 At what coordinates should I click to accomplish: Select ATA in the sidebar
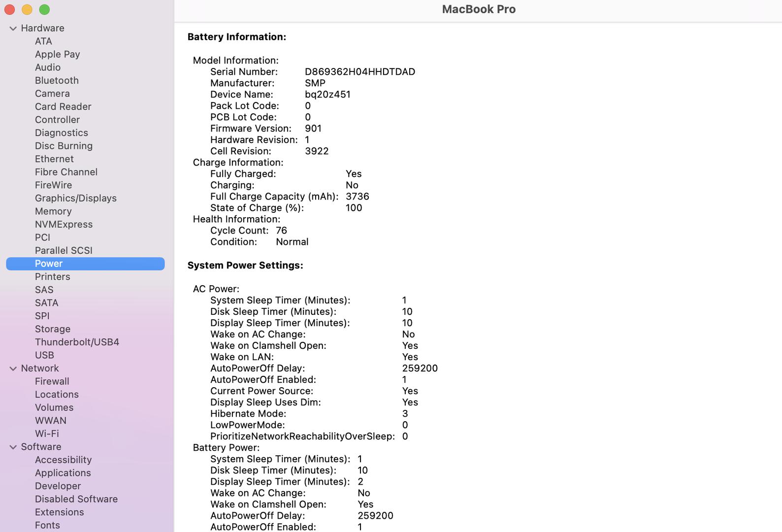pyautogui.click(x=43, y=41)
